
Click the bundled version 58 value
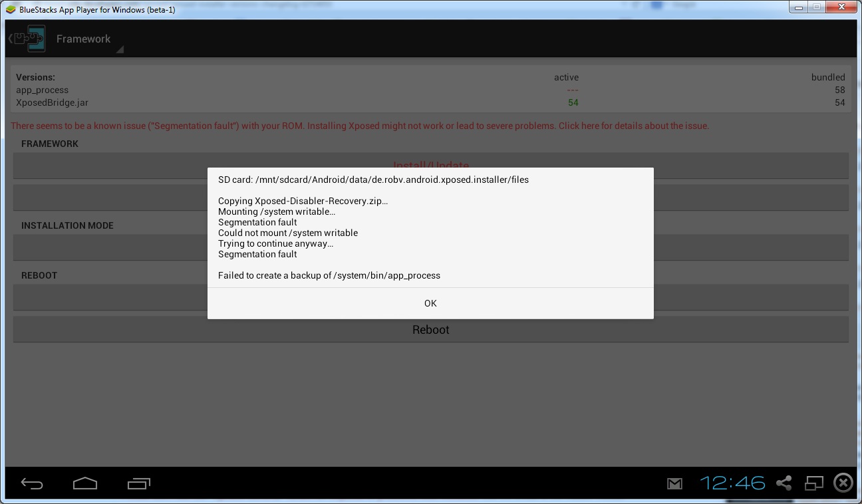tap(839, 90)
